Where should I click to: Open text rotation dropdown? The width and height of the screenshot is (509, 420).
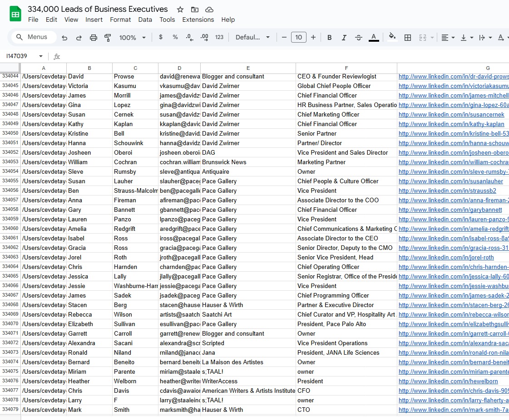503,38
